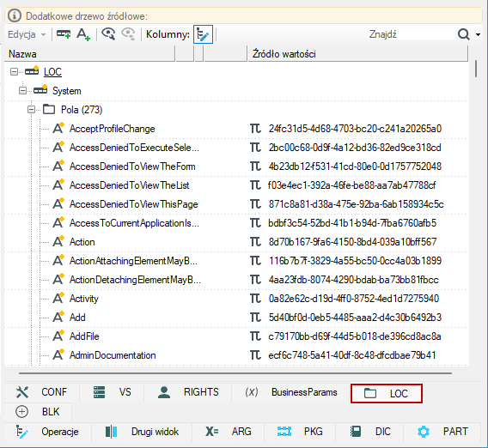This screenshot has width=488, height=448.
Task: Click the value f03e4ec1-392a-46fe-be88-aa7ab47788cf
Action: coord(351,185)
